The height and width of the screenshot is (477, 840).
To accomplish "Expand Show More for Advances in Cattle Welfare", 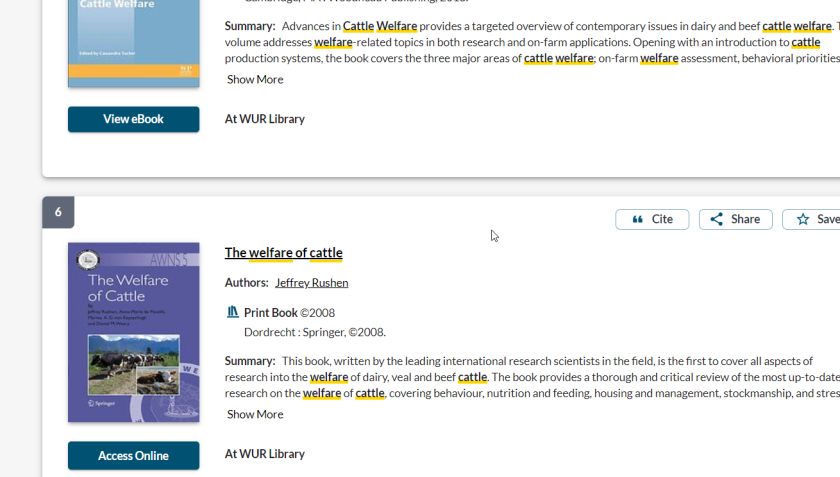I will click(x=254, y=79).
